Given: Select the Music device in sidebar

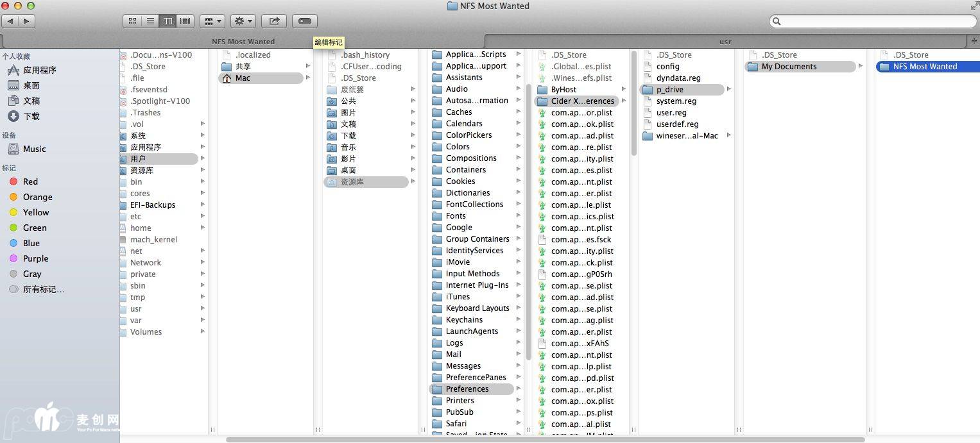Looking at the screenshot, I should click(x=34, y=149).
